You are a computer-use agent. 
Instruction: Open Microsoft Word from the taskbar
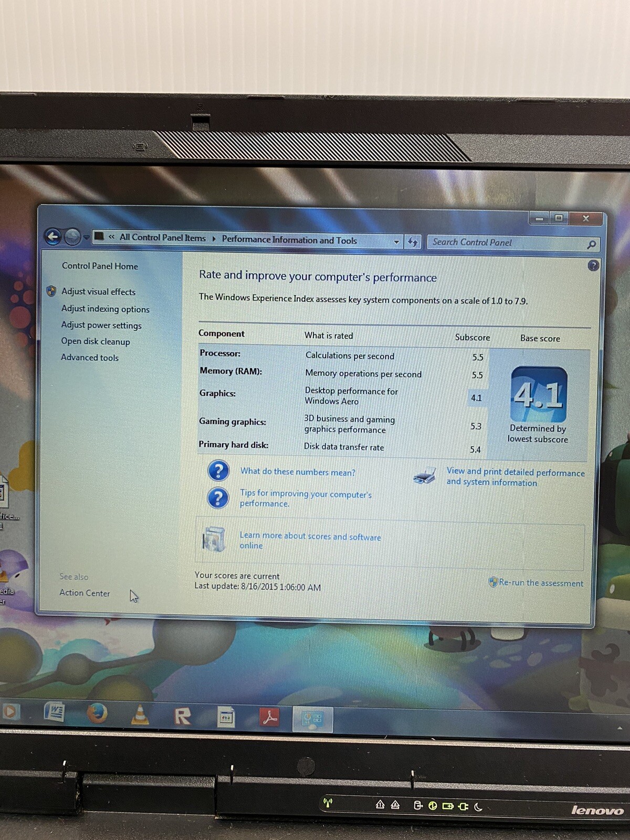(x=54, y=712)
